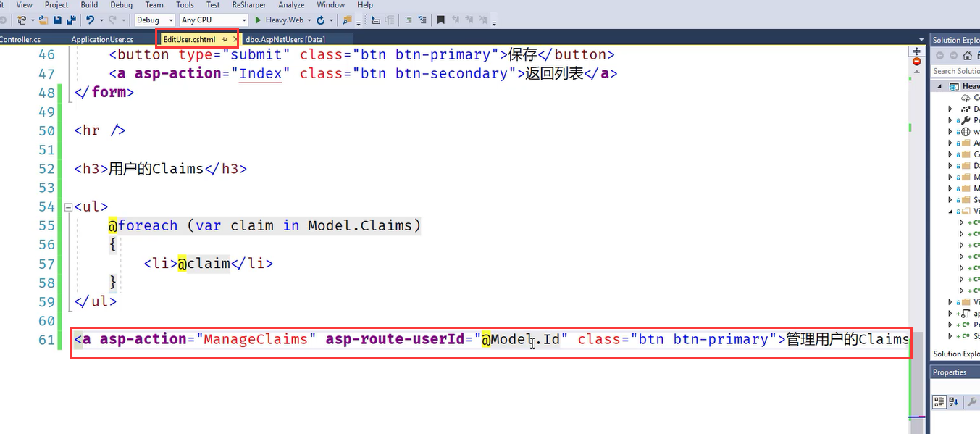Click the Find in Files toolbar icon

pyautogui.click(x=347, y=20)
